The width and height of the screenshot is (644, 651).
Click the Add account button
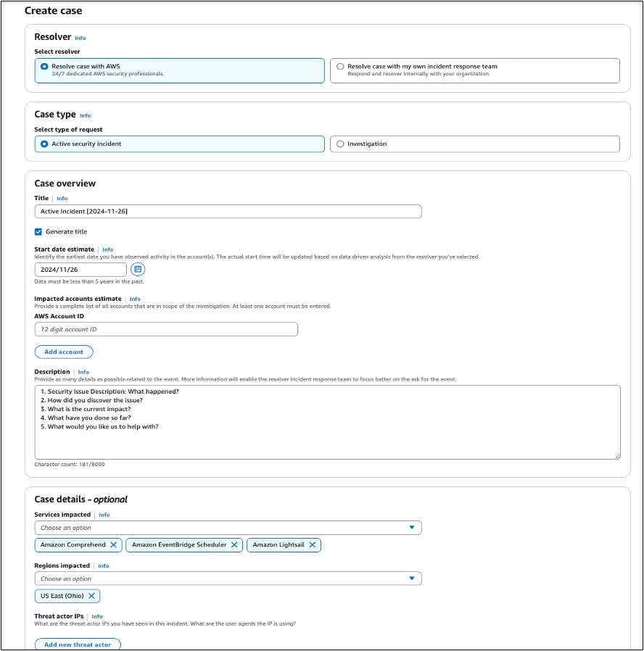point(64,352)
